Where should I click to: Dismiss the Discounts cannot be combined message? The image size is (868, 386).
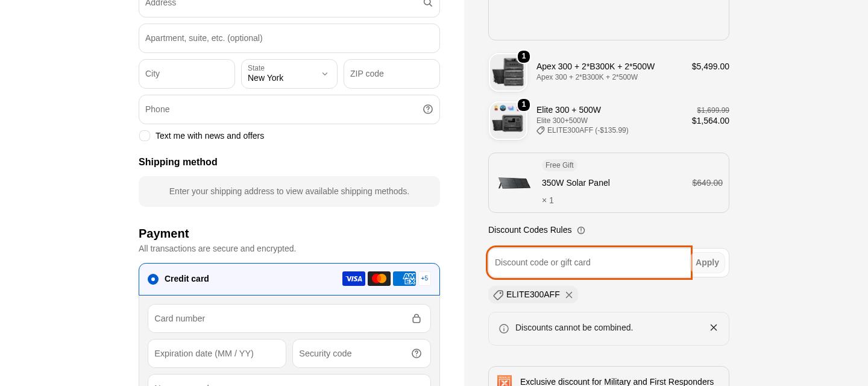[x=714, y=327]
